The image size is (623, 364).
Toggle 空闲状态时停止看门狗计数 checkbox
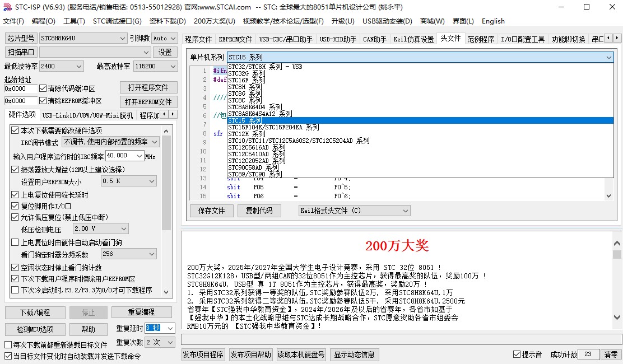[15, 268]
